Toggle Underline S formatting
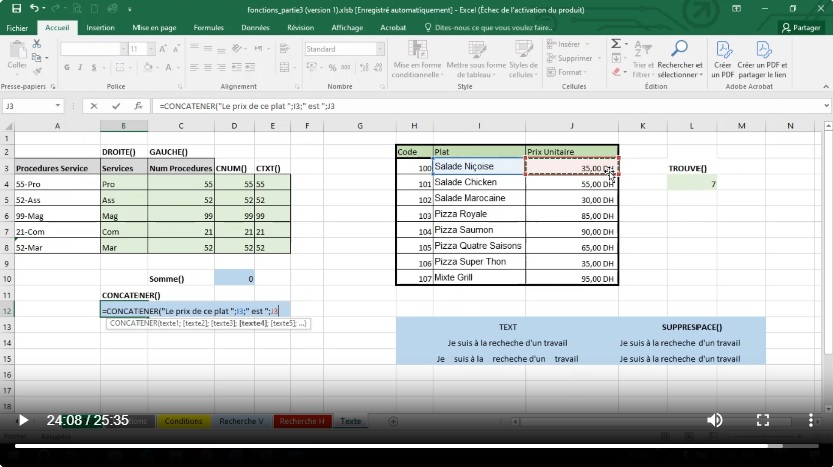This screenshot has height=467, width=833. coord(94,67)
